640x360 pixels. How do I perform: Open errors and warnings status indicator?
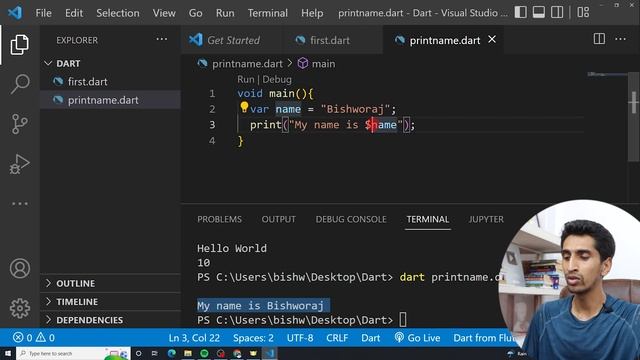34,338
